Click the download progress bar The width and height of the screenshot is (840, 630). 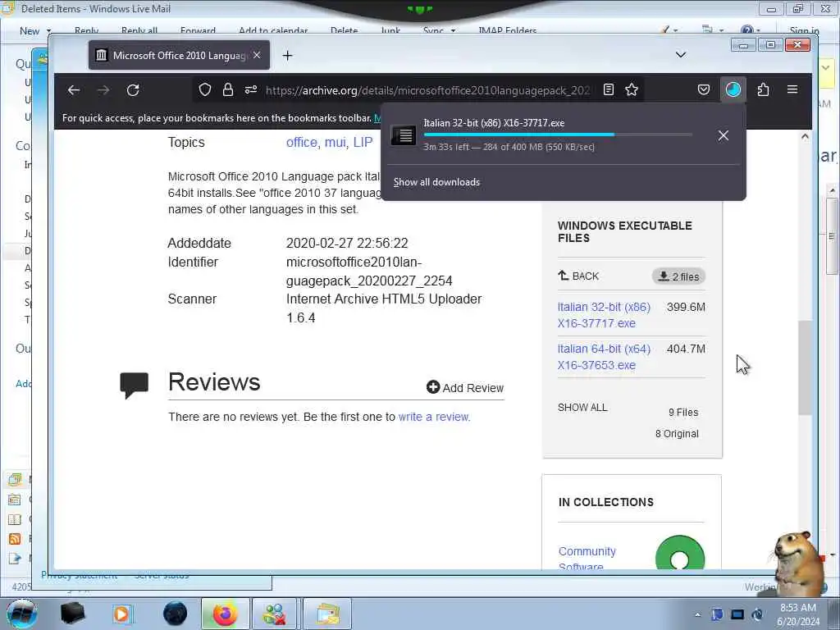558,135
